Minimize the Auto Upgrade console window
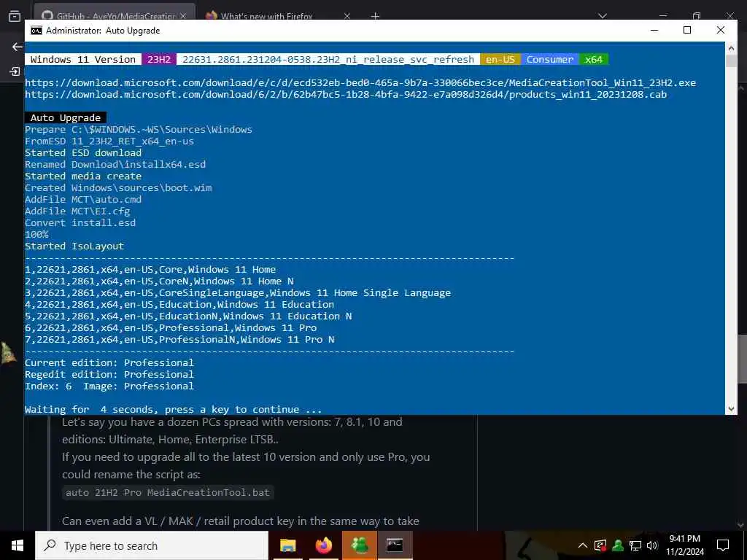Screen dimensions: 747x560 click(654, 30)
